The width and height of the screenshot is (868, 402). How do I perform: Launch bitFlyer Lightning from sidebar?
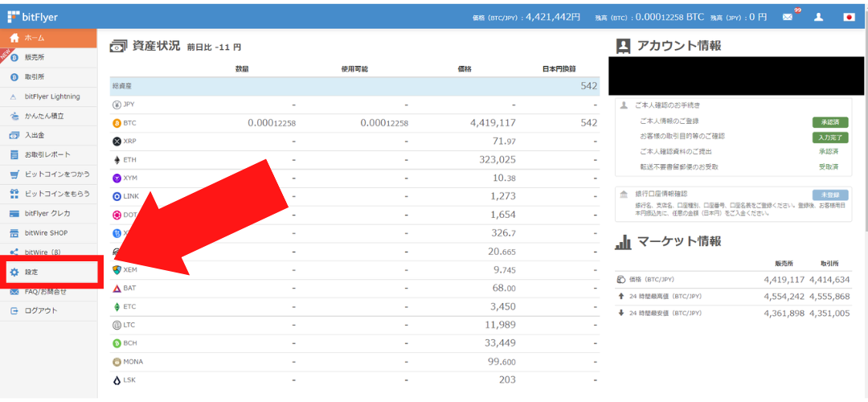coord(51,96)
